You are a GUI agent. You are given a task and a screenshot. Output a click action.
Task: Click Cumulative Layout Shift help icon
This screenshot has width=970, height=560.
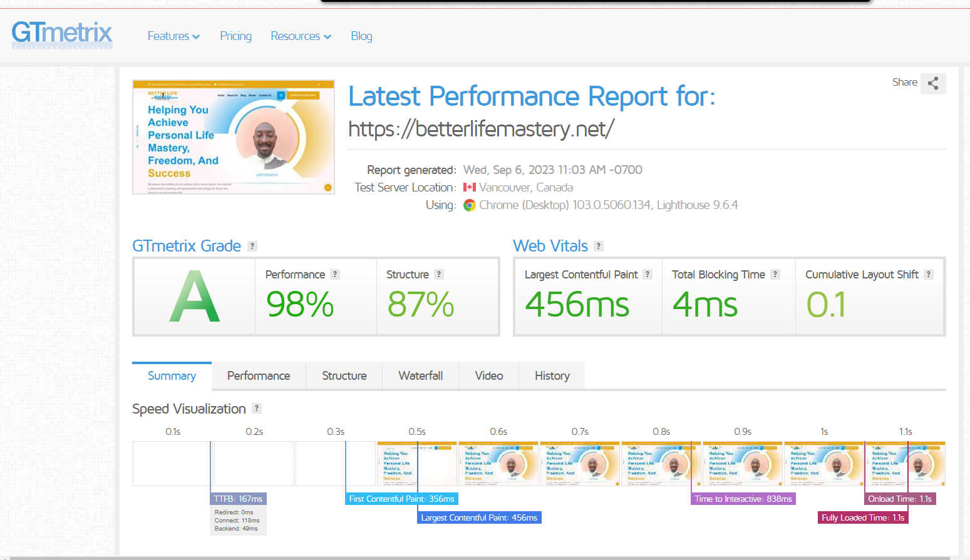[x=929, y=275]
